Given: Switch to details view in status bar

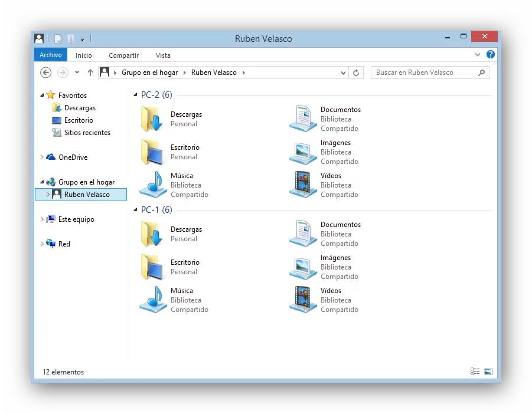Looking at the screenshot, I should pos(475,372).
